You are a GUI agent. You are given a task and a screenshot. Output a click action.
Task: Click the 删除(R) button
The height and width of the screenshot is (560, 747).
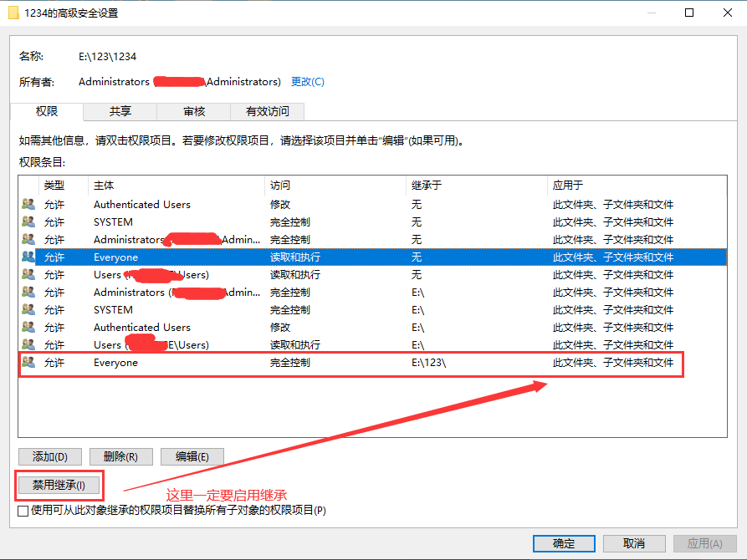[x=120, y=456]
